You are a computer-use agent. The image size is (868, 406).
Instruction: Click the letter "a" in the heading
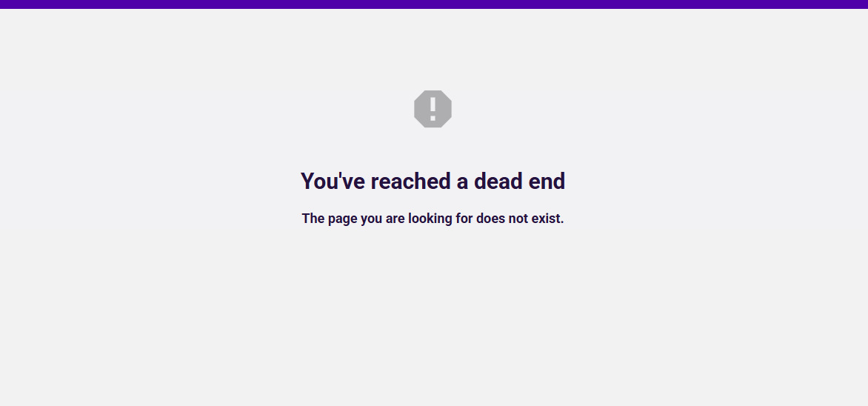coord(462,184)
